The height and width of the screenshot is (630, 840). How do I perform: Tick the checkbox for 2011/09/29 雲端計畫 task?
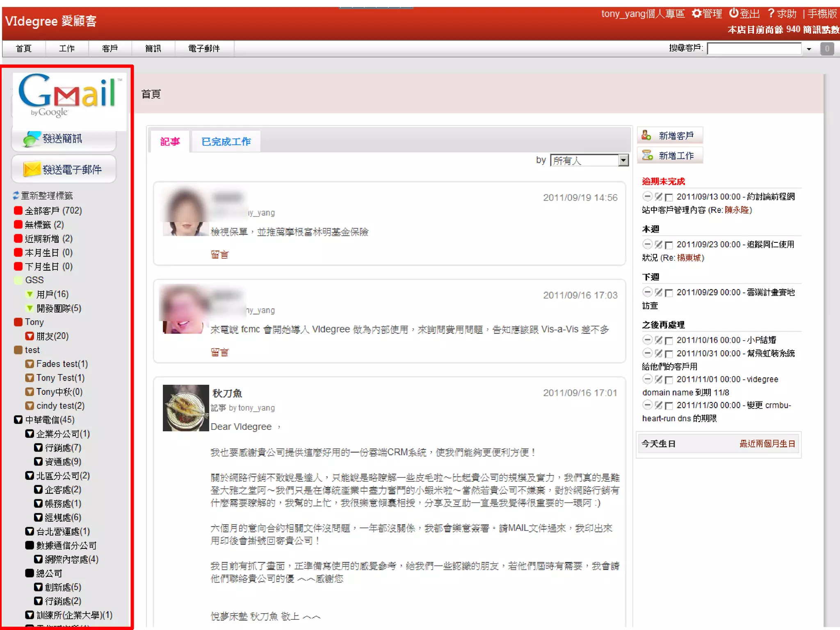(669, 293)
